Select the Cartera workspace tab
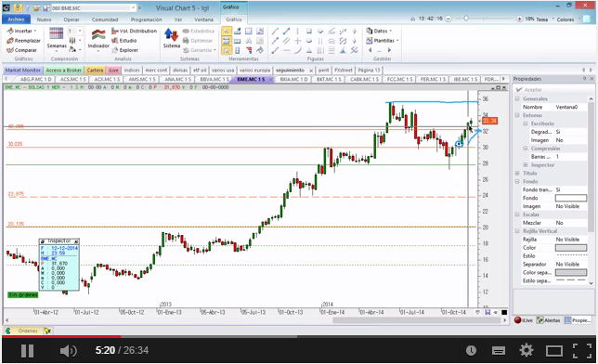598x364 pixels. pos(95,71)
